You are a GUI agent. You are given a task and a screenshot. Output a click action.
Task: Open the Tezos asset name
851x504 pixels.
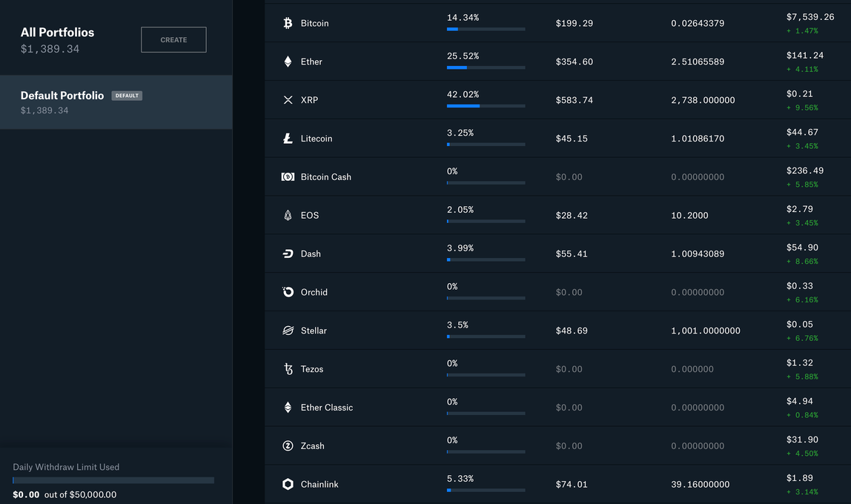click(x=312, y=369)
